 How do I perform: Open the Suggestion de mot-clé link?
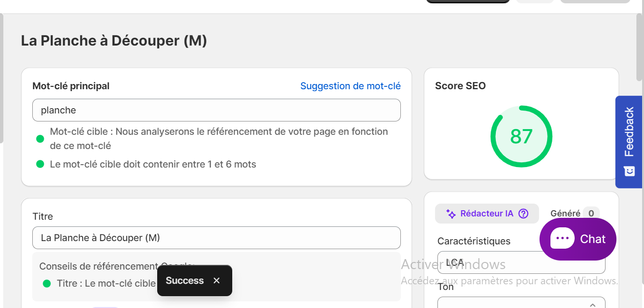pos(350,86)
